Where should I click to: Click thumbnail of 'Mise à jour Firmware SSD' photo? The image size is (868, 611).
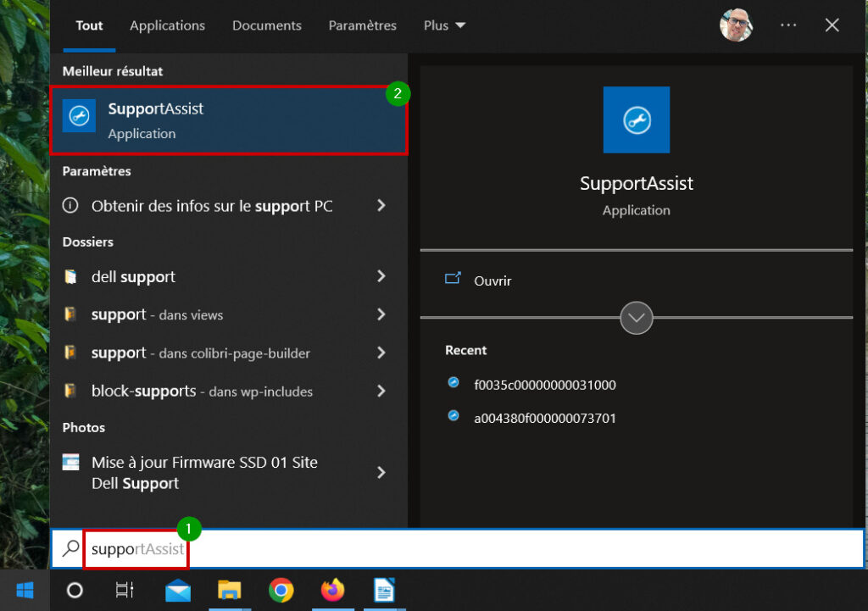pyautogui.click(x=71, y=462)
